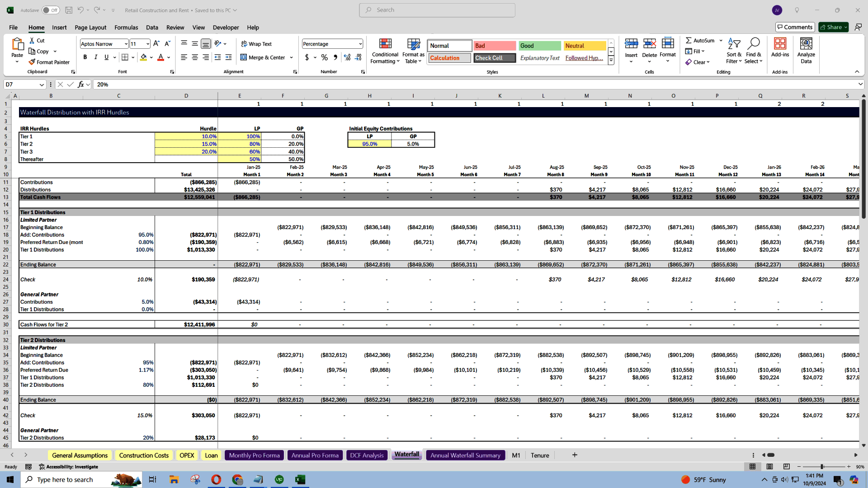Switch to the Annual Pro Forma tab
This screenshot has height=488, width=868.
315,455
